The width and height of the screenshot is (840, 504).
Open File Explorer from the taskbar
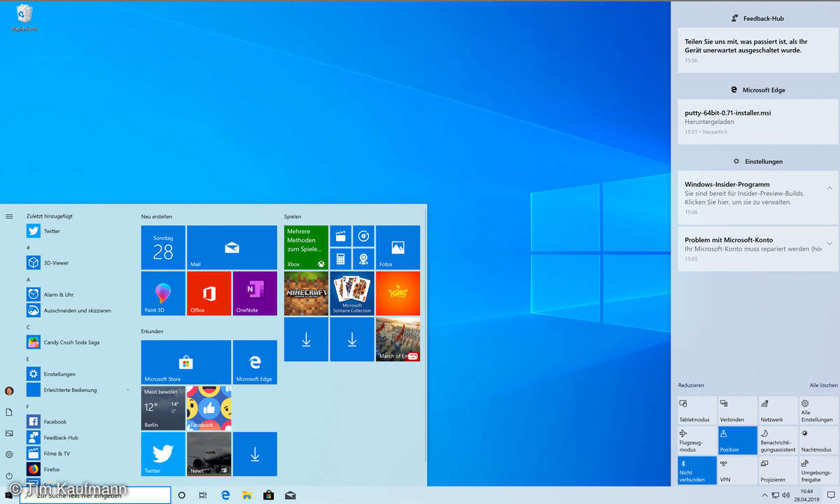[246, 496]
